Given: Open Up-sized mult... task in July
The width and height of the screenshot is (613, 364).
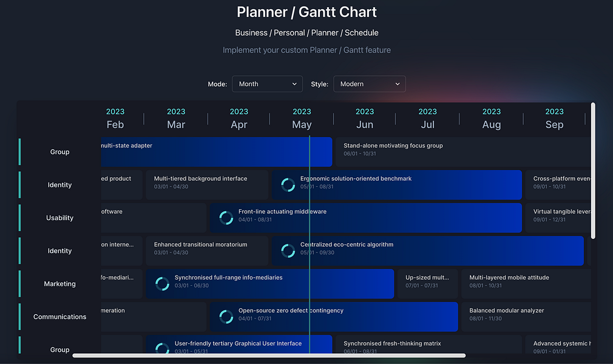Looking at the screenshot, I should click(x=428, y=284).
